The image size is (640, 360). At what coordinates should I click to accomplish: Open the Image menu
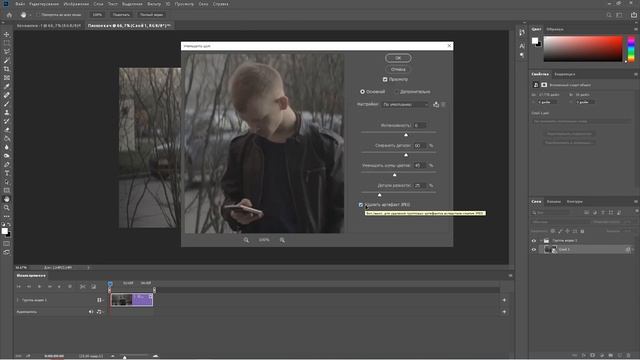[76, 4]
